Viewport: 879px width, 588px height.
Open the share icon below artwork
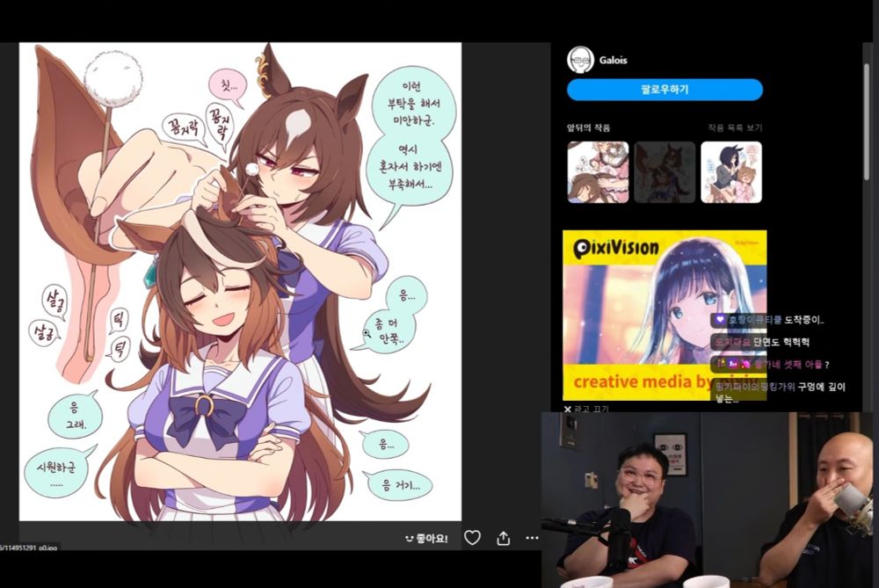504,538
